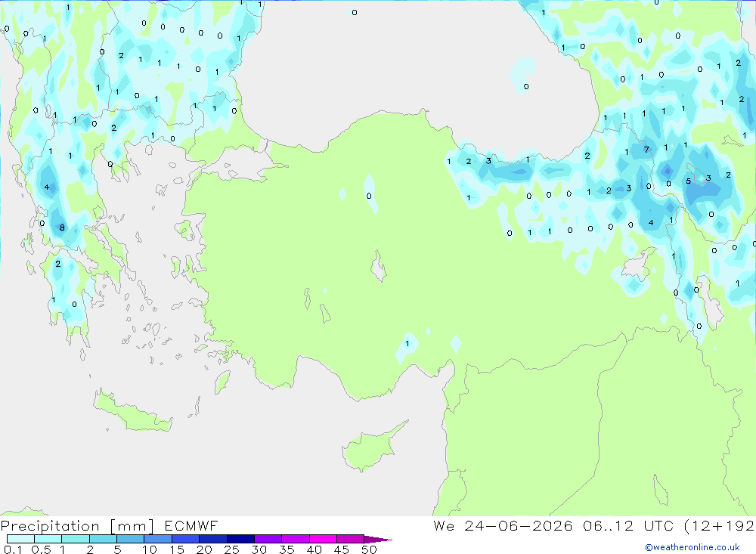756x554 pixels.
Task: Click the '8' precipitation value over Greece
Action: point(62,227)
